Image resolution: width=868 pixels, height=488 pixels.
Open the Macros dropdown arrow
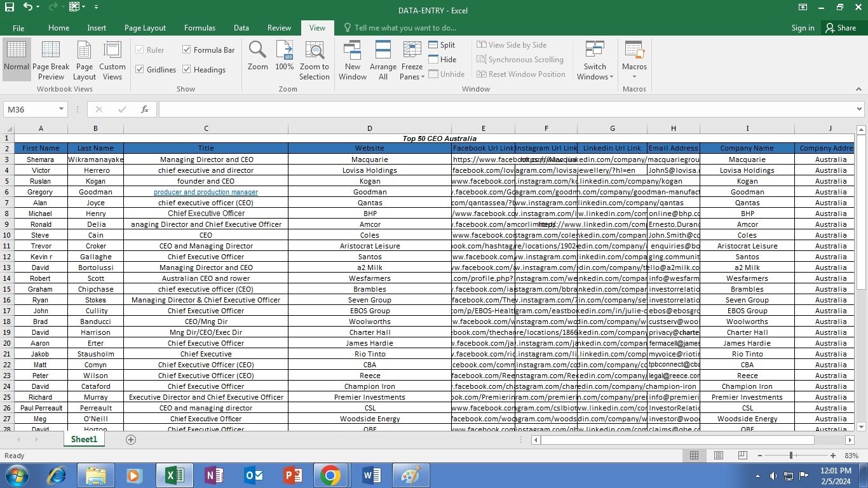pyautogui.click(x=634, y=76)
